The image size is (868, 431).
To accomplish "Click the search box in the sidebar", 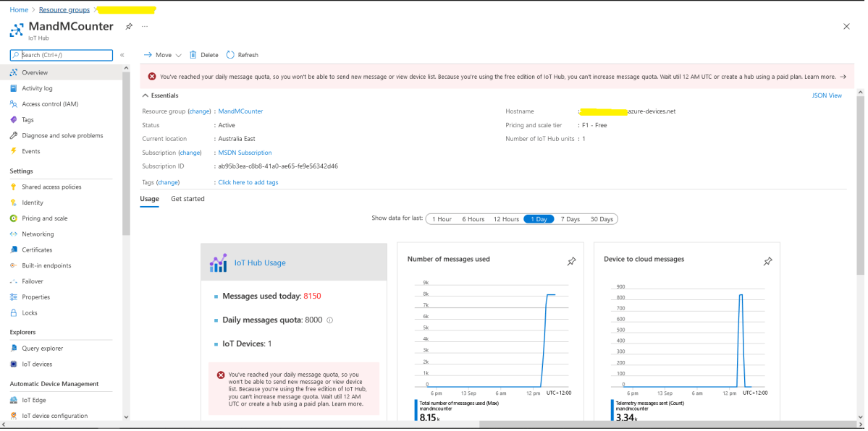I will tap(61, 55).
